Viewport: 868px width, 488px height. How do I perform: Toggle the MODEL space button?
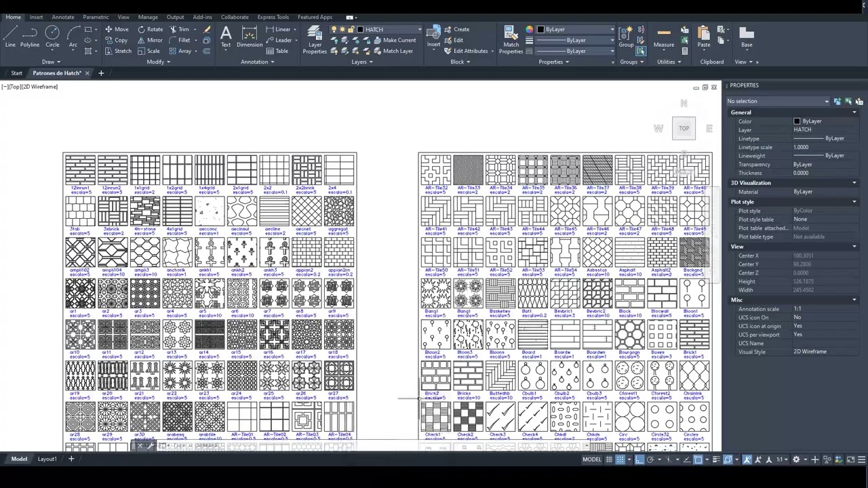(x=592, y=460)
